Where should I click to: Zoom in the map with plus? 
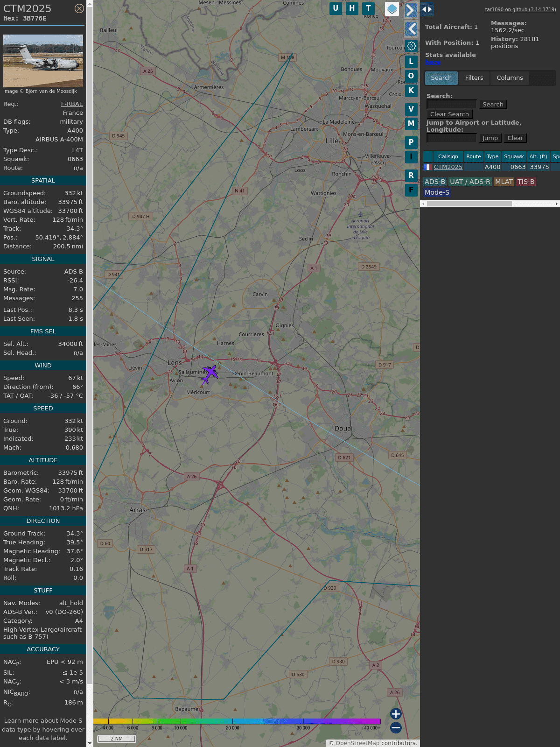(396, 714)
